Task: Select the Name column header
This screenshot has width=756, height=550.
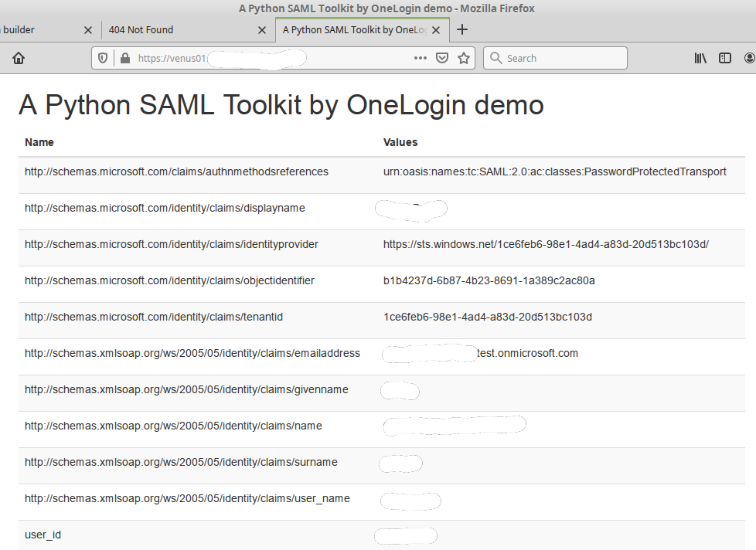Action: (39, 142)
